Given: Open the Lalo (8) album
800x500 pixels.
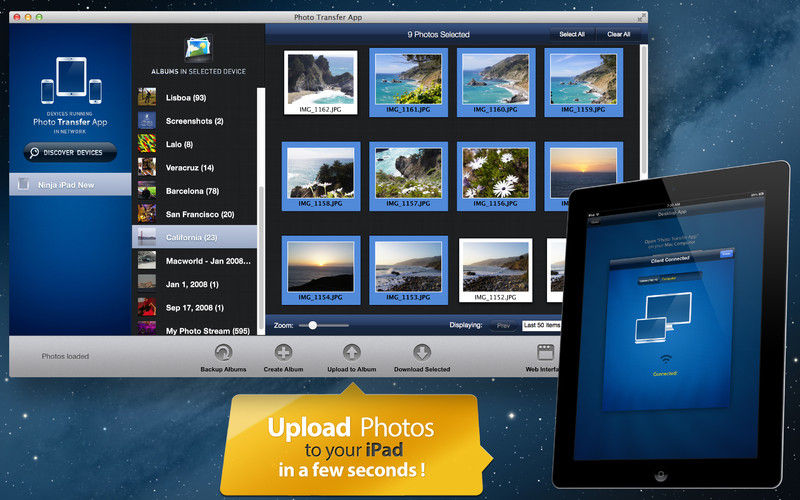Looking at the screenshot, I should click(194, 144).
